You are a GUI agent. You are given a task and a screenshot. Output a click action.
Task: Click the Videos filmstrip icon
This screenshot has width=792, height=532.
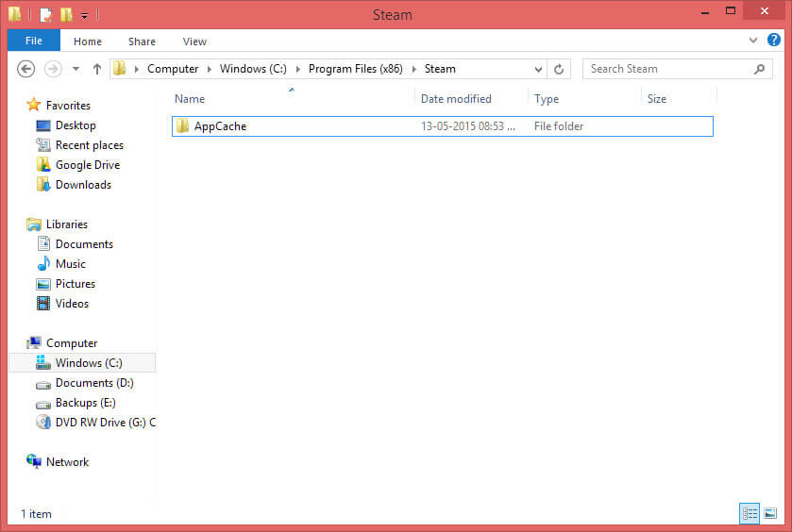(43, 304)
